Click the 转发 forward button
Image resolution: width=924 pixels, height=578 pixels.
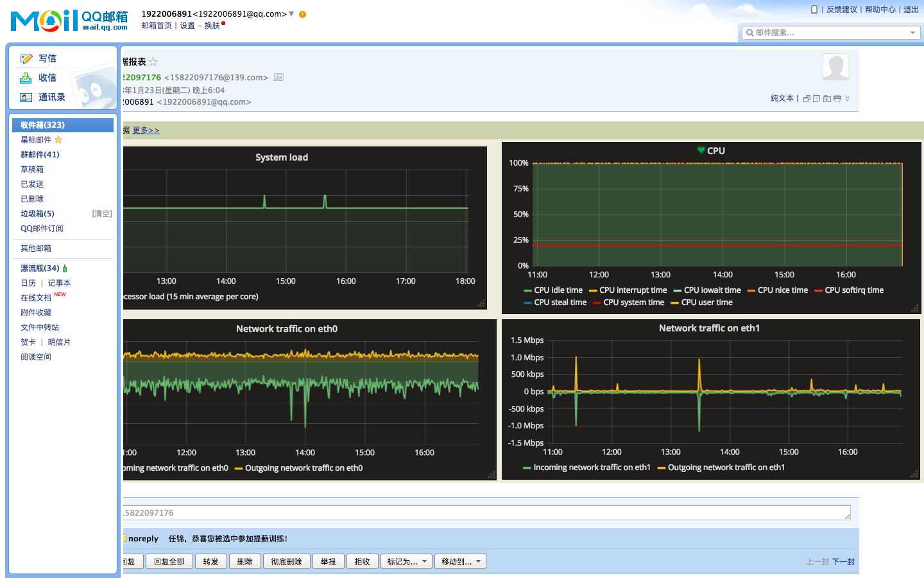point(210,561)
